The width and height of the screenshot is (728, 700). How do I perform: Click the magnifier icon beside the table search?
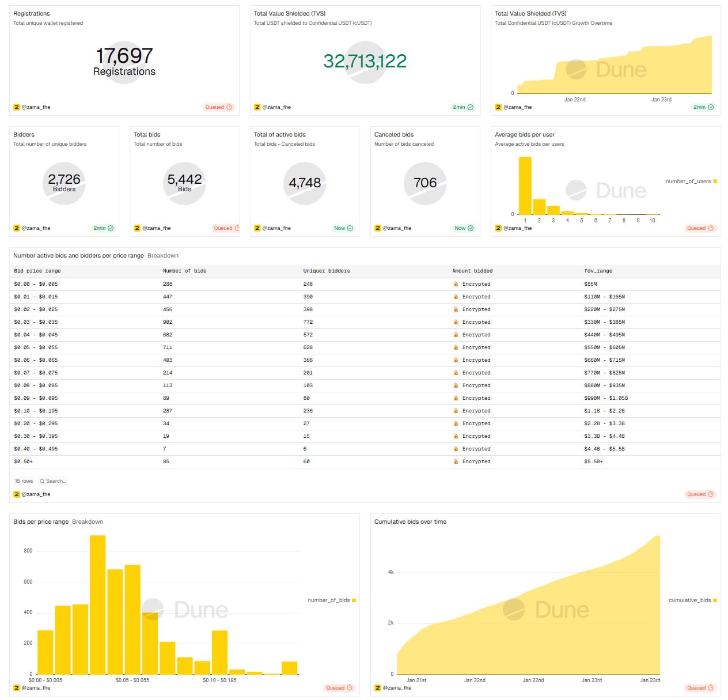point(42,481)
